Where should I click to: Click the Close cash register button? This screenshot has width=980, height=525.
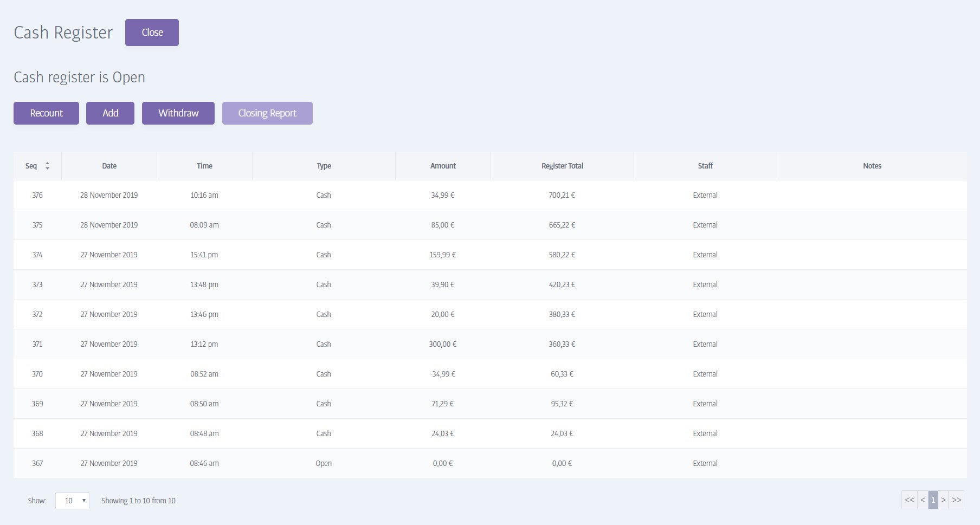point(152,33)
